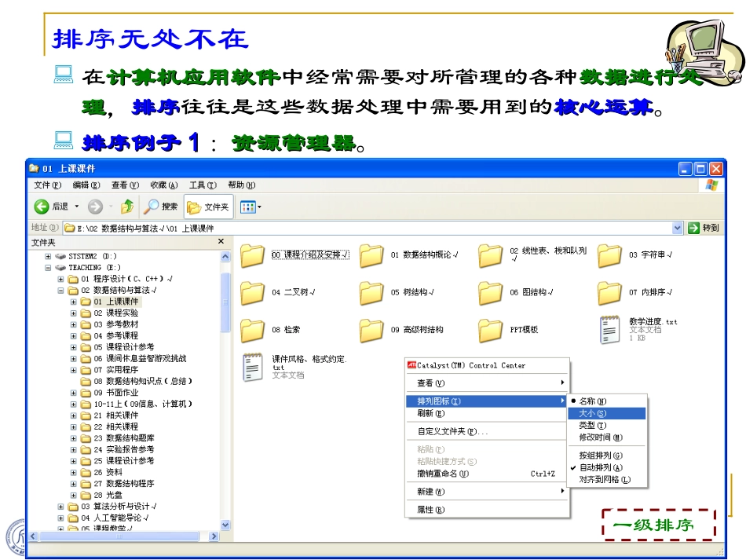Open the Views icon button
The image size is (746, 560).
(x=247, y=207)
